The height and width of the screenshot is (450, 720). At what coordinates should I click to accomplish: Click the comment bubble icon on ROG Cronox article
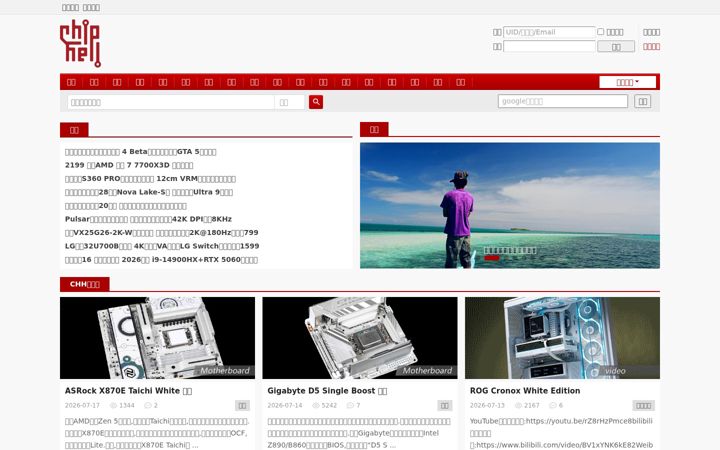553,405
